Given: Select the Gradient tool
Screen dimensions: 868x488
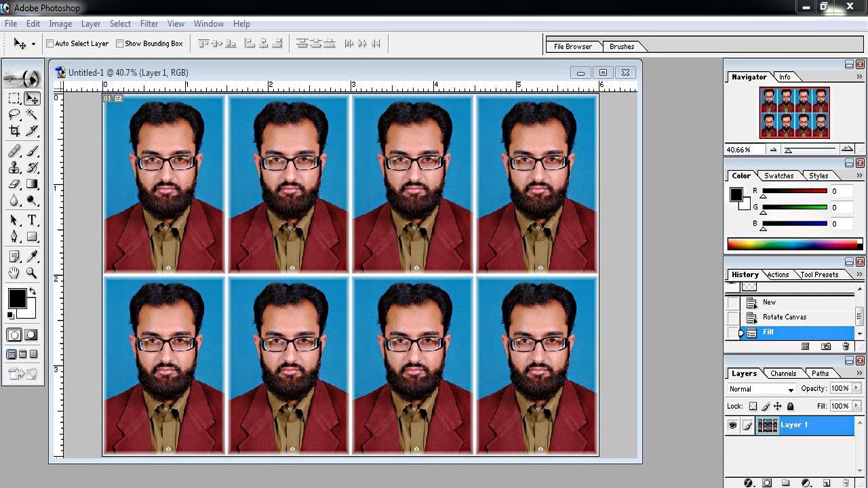Looking at the screenshot, I should click(x=32, y=184).
